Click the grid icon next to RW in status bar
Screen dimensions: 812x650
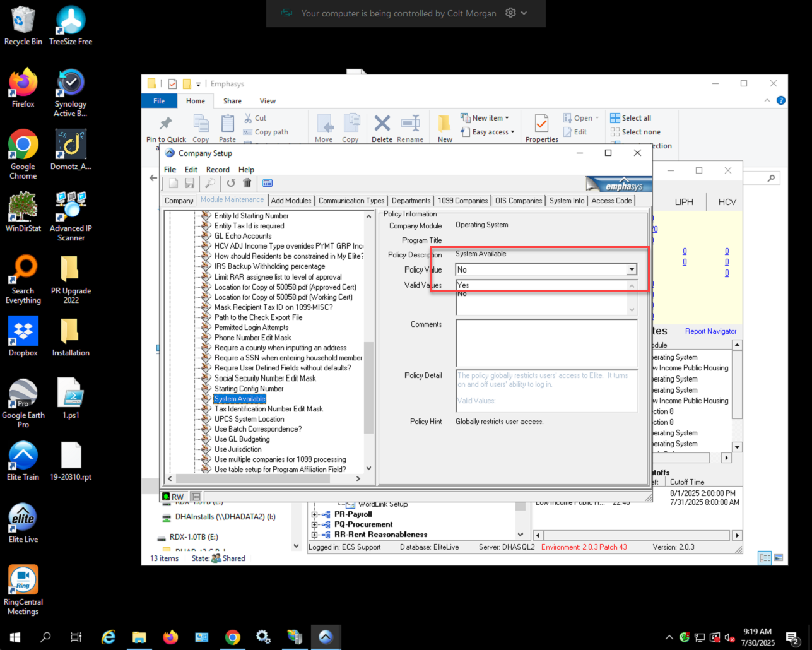click(196, 497)
